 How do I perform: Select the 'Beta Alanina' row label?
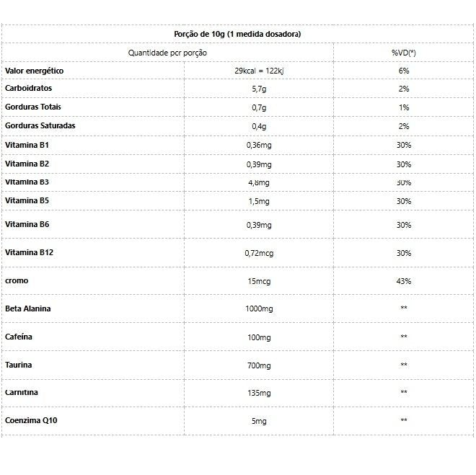(x=28, y=308)
